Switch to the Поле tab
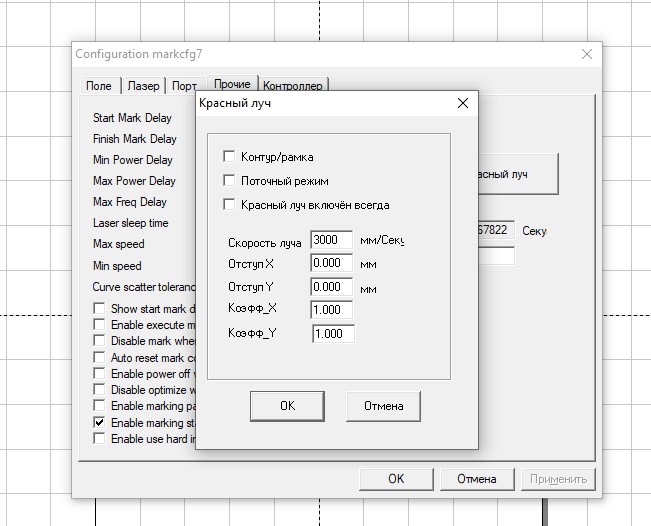The width and height of the screenshot is (651, 526). pos(99,87)
